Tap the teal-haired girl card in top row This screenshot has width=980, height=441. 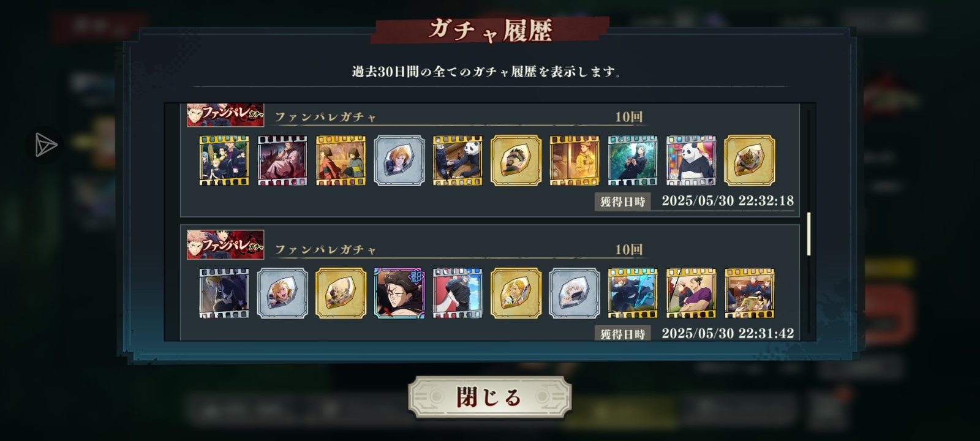(633, 160)
